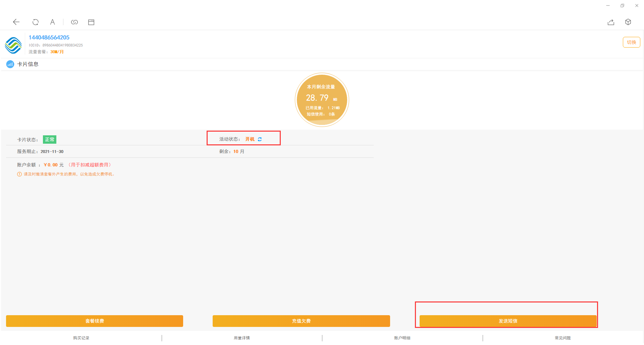Viewport: 644px width, 345px height.
Task: Open the 购买记录 tab
Action: [81, 338]
